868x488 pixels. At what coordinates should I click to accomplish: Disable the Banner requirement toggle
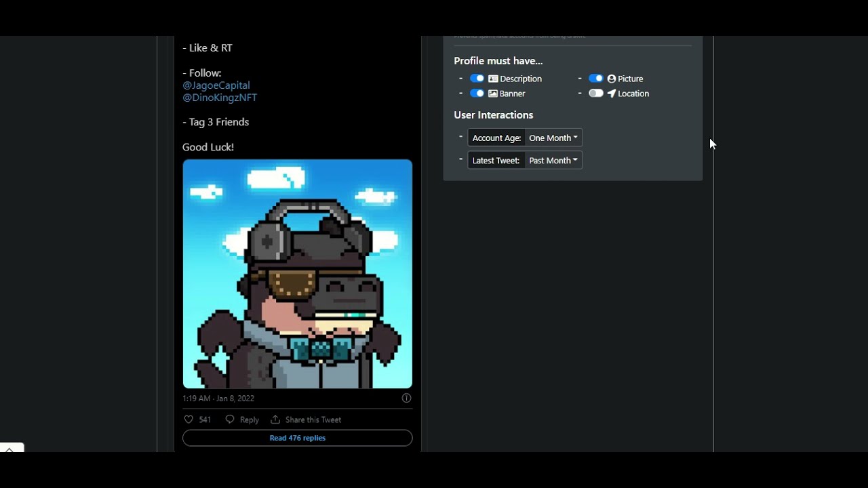point(477,94)
